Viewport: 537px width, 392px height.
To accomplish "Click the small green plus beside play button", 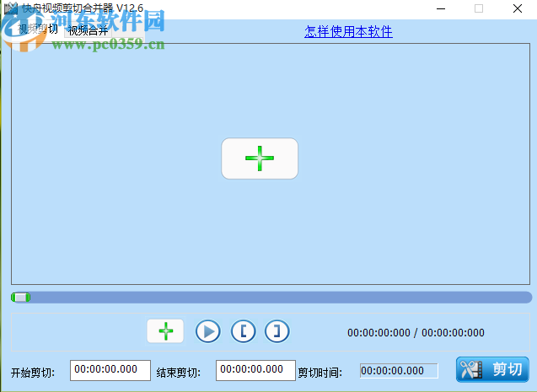I will point(165,331).
